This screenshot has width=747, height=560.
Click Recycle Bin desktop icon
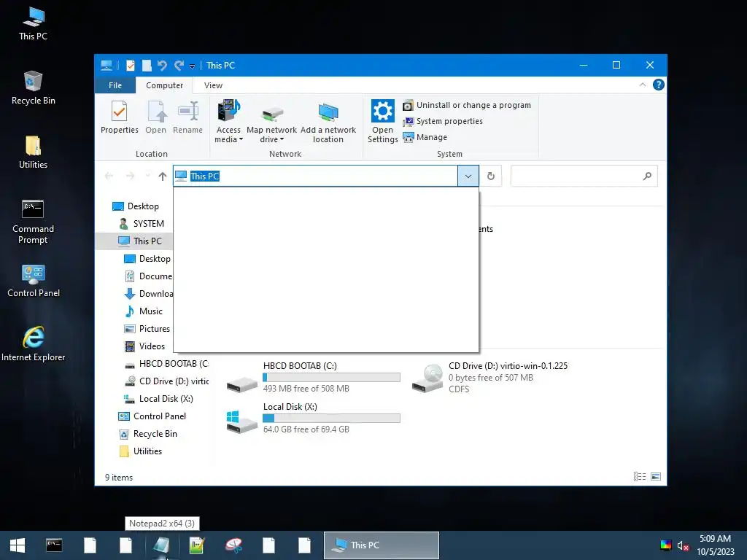point(34,88)
